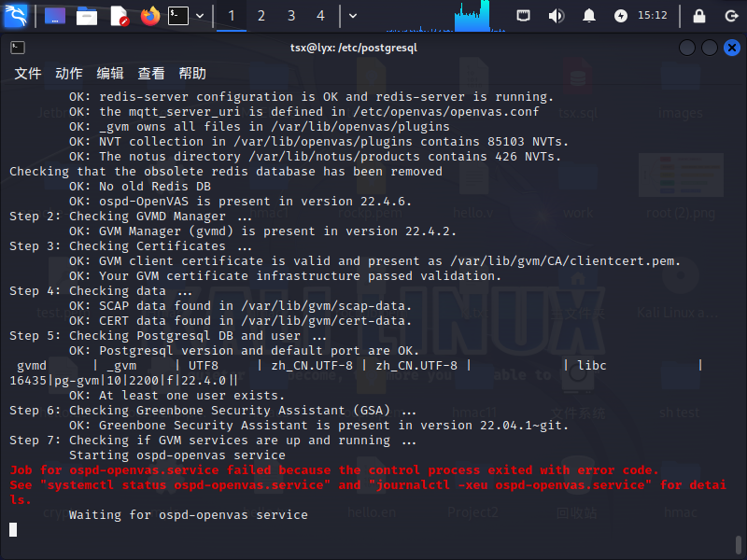This screenshot has width=747, height=560.
Task: Click 'OK: SCAP data found' line
Action: (x=240, y=306)
